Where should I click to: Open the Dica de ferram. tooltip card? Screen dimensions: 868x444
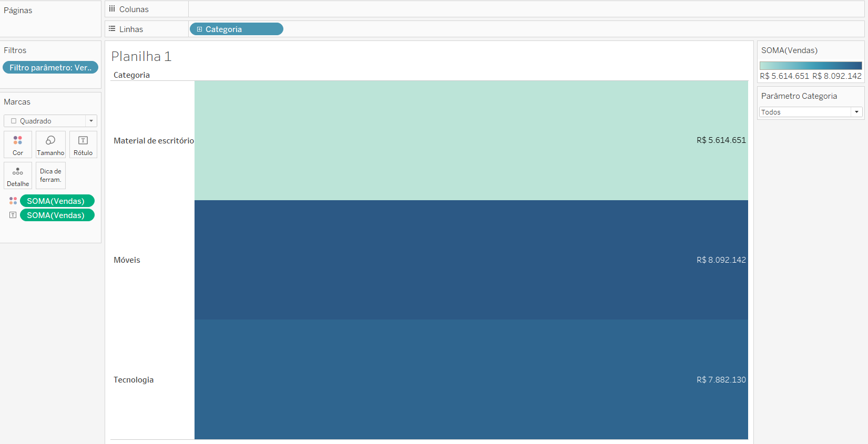click(x=50, y=175)
